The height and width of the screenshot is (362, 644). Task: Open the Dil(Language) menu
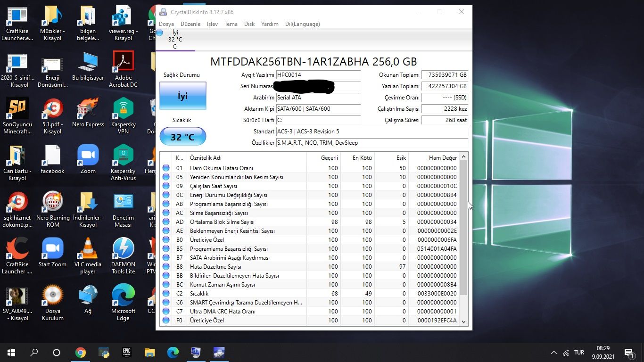[x=302, y=24]
